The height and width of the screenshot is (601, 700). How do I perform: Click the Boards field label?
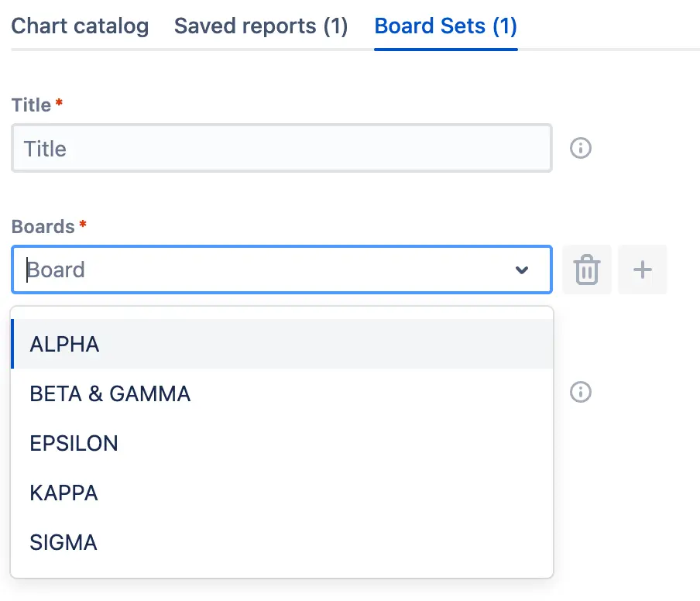pos(43,227)
